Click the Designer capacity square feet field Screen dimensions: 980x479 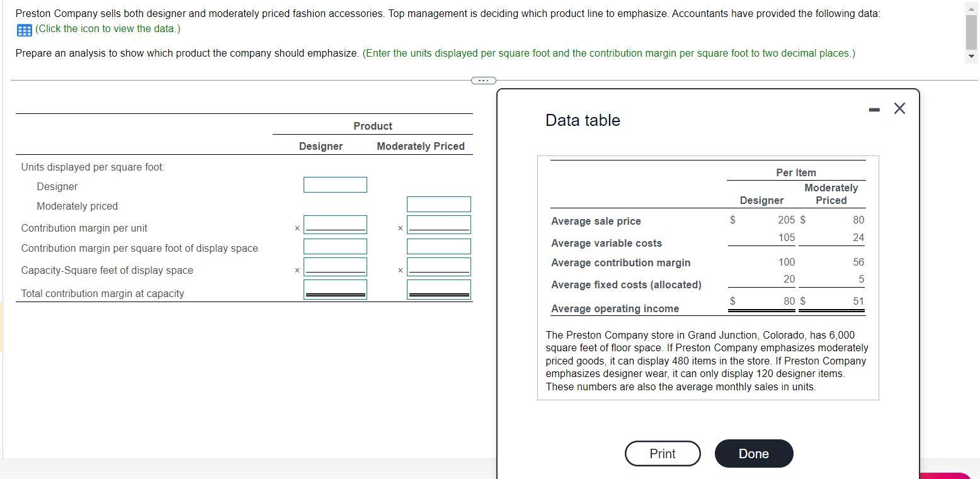point(335,266)
